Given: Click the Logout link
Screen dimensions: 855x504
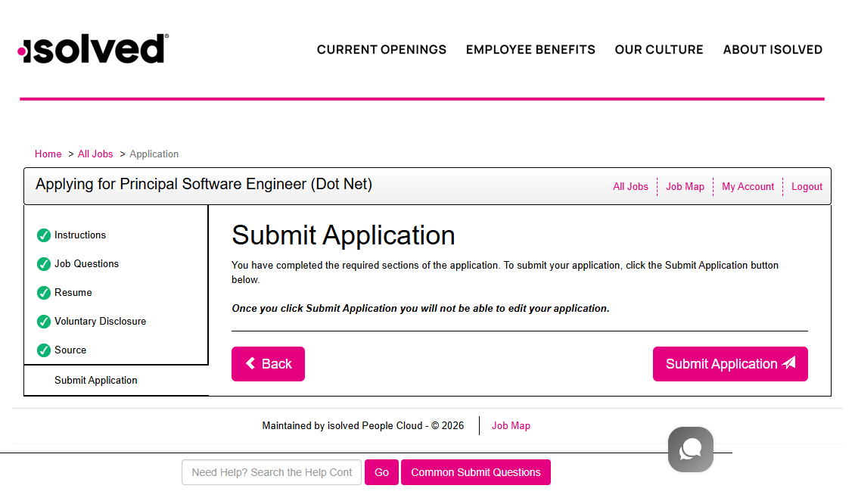Looking at the screenshot, I should 807,186.
